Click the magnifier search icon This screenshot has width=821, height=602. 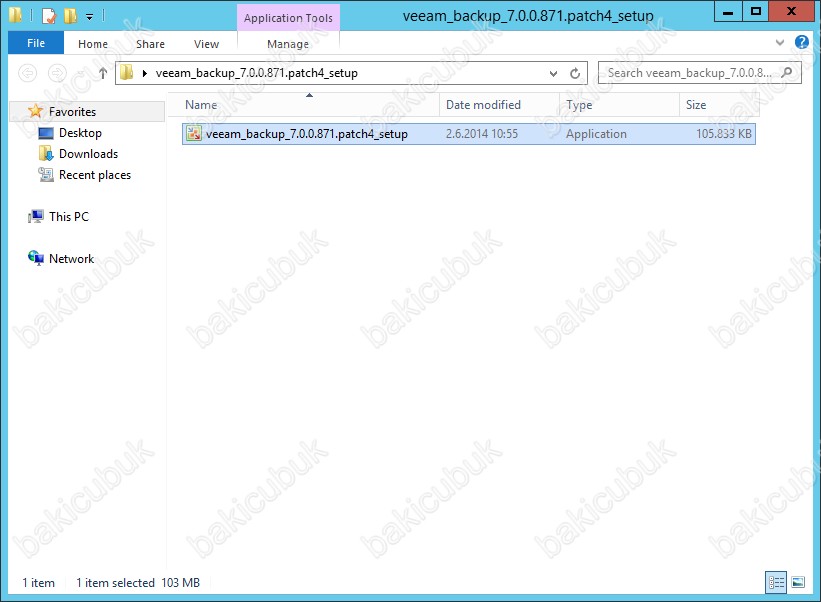(x=786, y=73)
